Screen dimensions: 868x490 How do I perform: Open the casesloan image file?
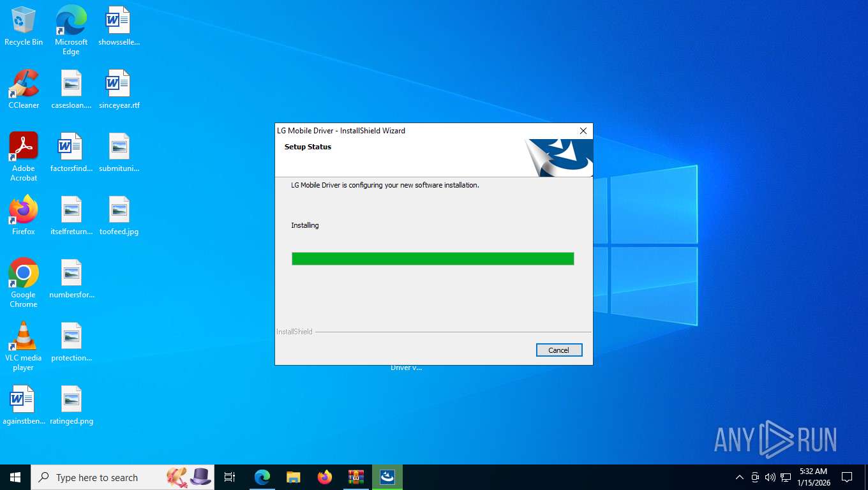(x=71, y=90)
